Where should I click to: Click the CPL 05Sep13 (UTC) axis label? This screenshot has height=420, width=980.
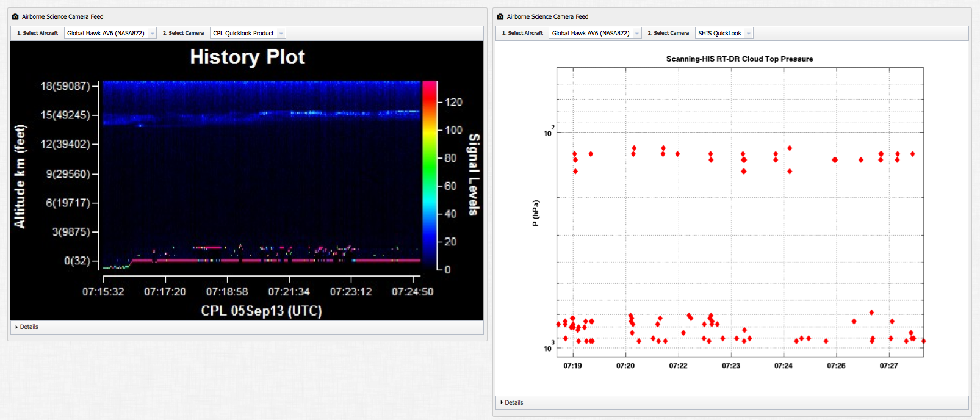click(261, 311)
